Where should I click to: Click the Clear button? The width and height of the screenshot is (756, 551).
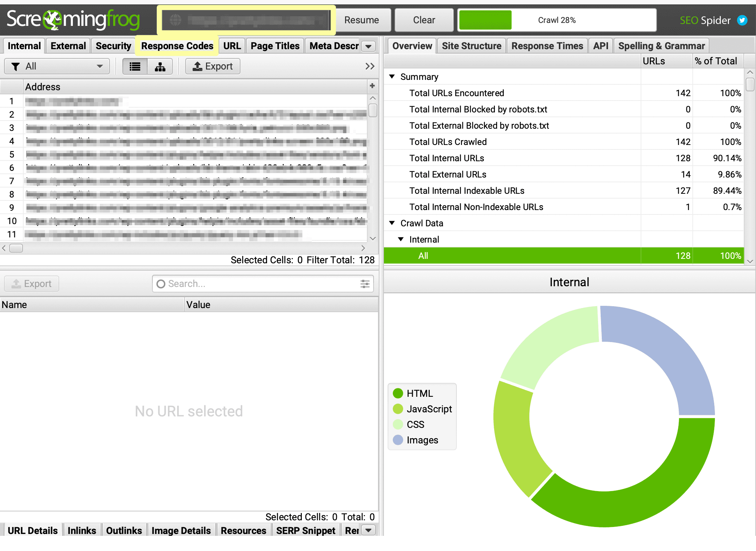424,20
